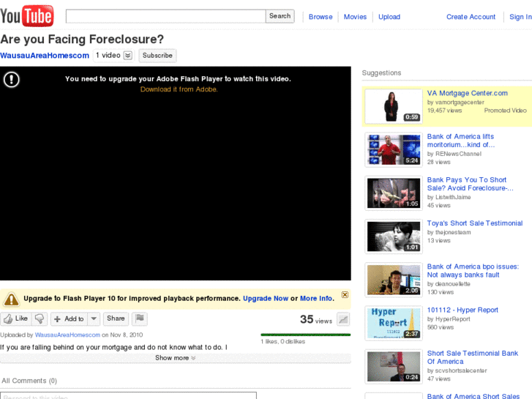Show video statistics chart icon

tap(343, 319)
